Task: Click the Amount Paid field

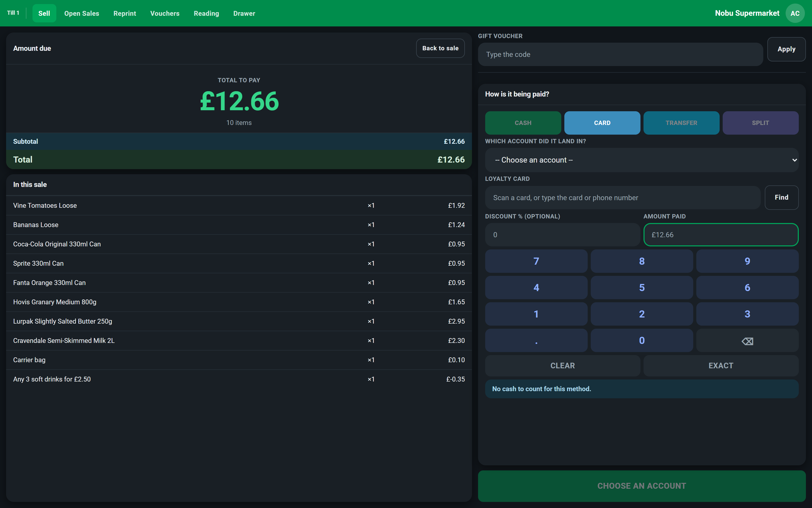Action: [x=721, y=234]
